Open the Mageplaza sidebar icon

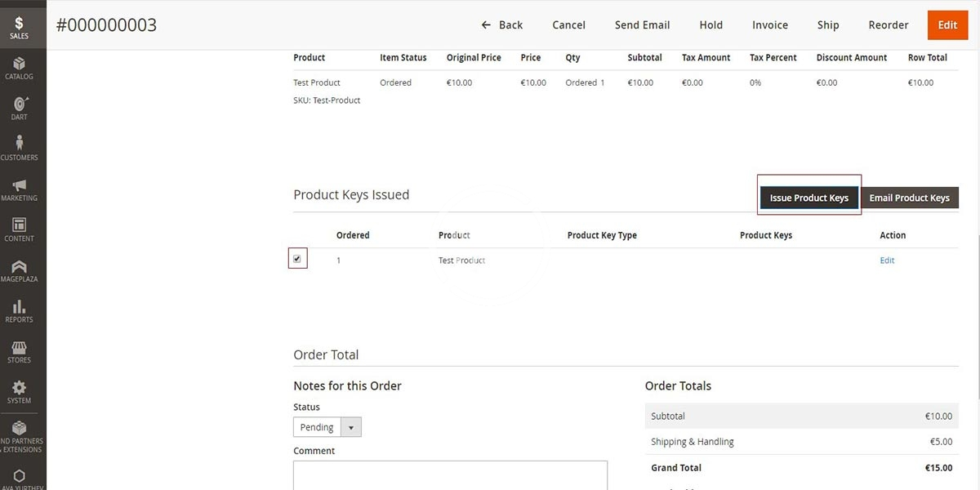[19, 269]
